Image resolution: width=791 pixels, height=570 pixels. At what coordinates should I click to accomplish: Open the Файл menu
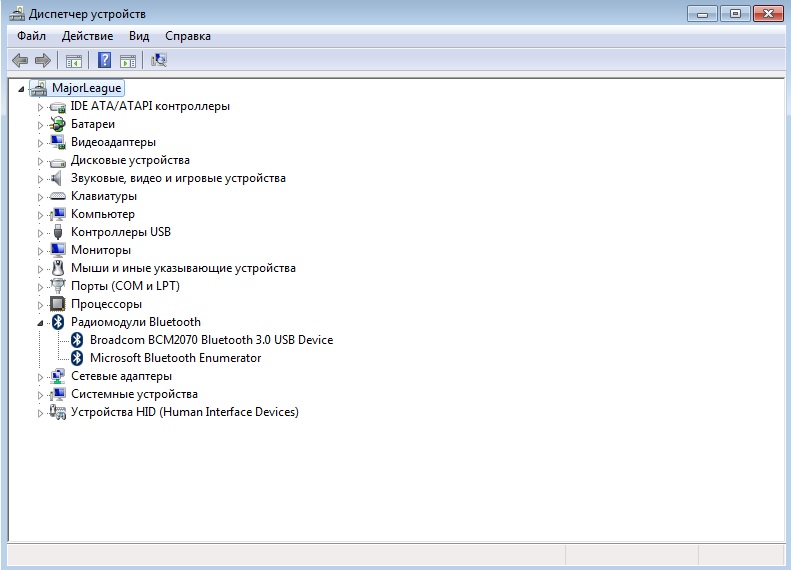pyautogui.click(x=31, y=36)
